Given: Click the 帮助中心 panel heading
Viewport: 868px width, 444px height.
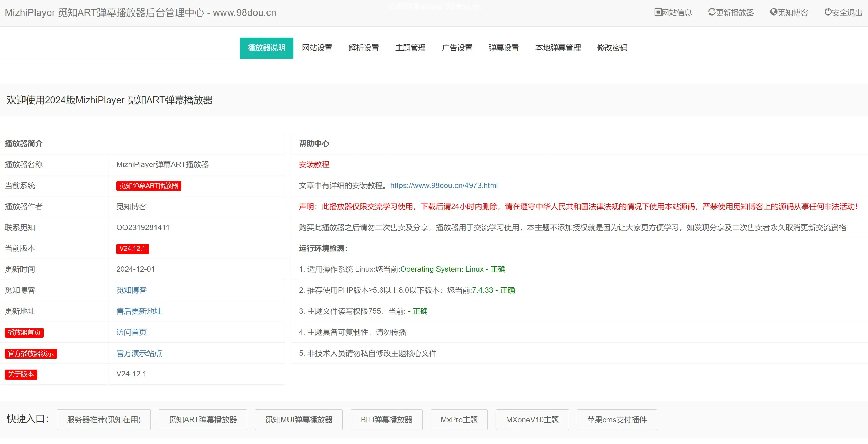Looking at the screenshot, I should (314, 144).
